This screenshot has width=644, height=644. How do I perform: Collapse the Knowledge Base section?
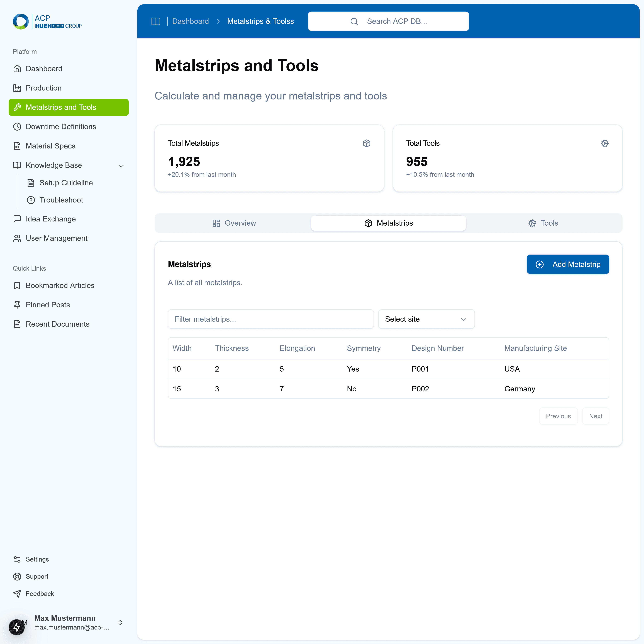121,166
